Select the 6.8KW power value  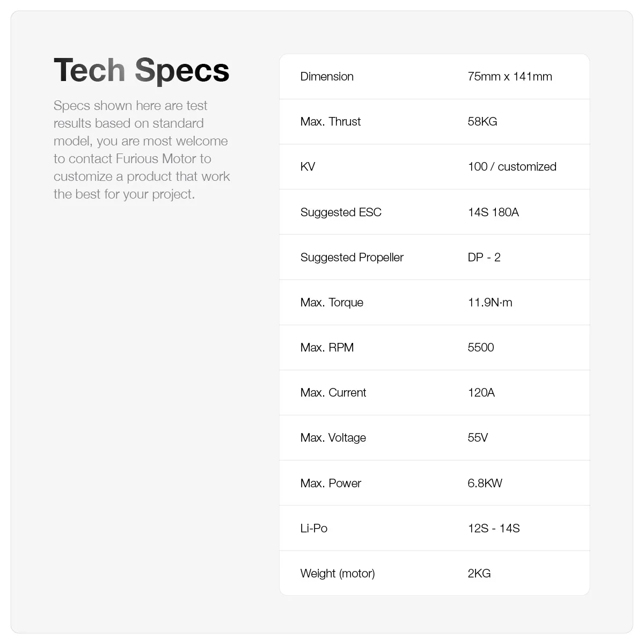point(485,483)
